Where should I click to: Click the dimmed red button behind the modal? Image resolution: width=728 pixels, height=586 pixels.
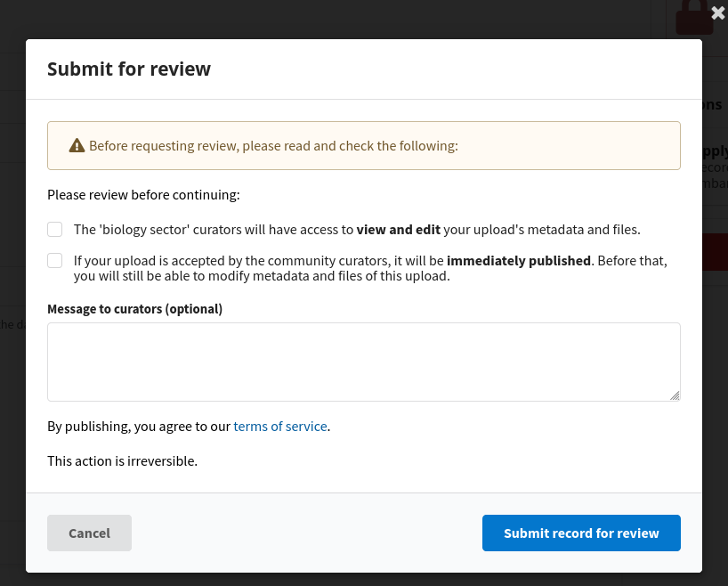715,252
